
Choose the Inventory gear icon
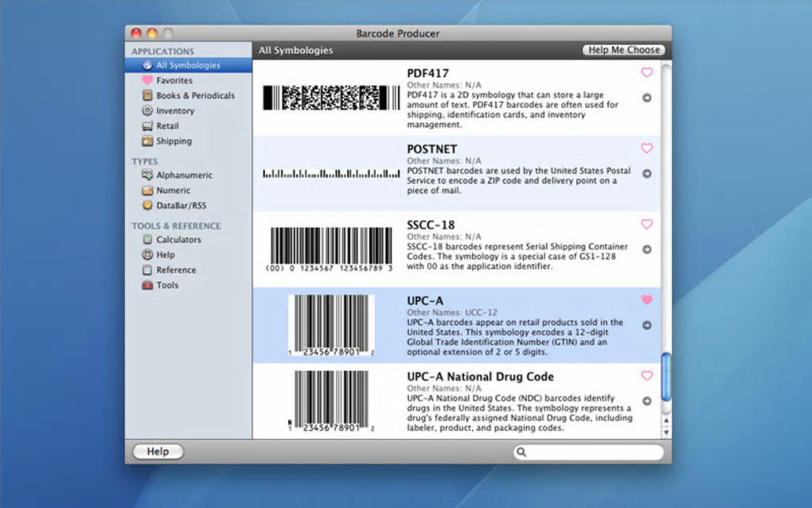[147, 111]
